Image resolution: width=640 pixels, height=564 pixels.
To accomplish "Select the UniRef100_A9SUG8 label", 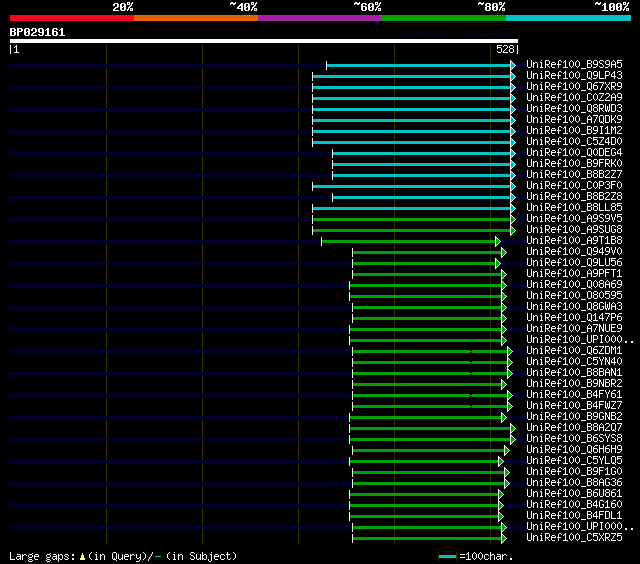I will [x=574, y=230].
